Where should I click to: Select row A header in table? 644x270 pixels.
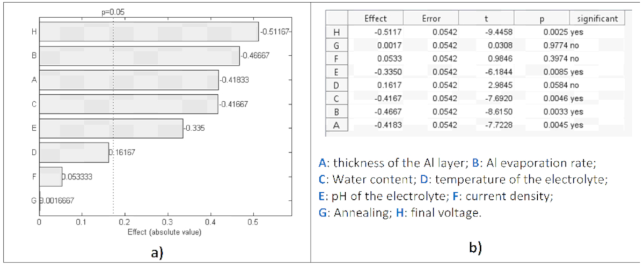pyautogui.click(x=336, y=124)
